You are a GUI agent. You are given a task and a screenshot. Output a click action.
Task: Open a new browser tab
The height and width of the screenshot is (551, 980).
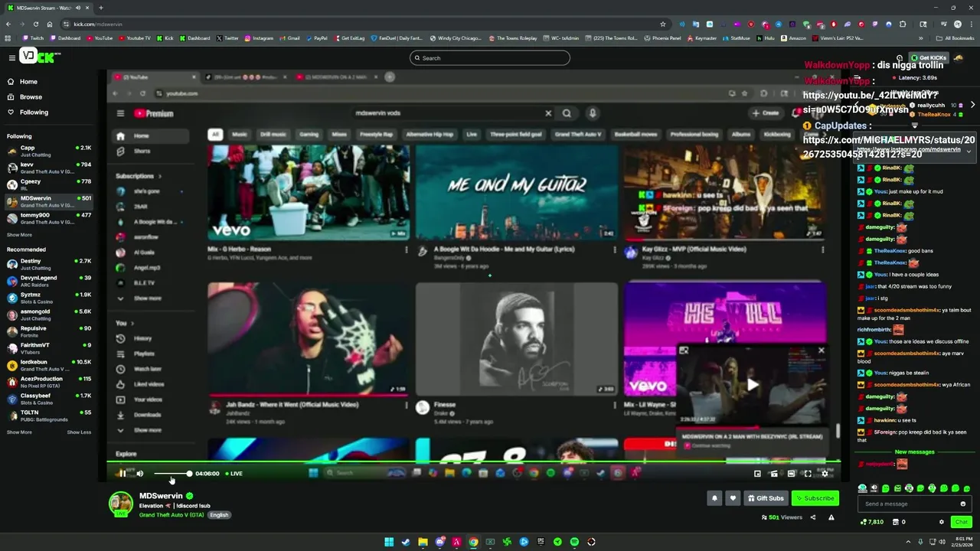(x=100, y=8)
